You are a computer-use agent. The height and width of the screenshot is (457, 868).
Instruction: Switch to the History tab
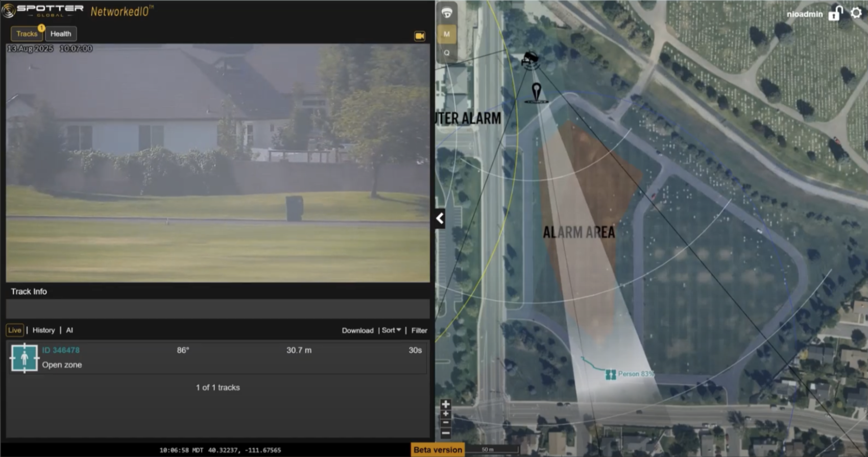[x=43, y=330]
